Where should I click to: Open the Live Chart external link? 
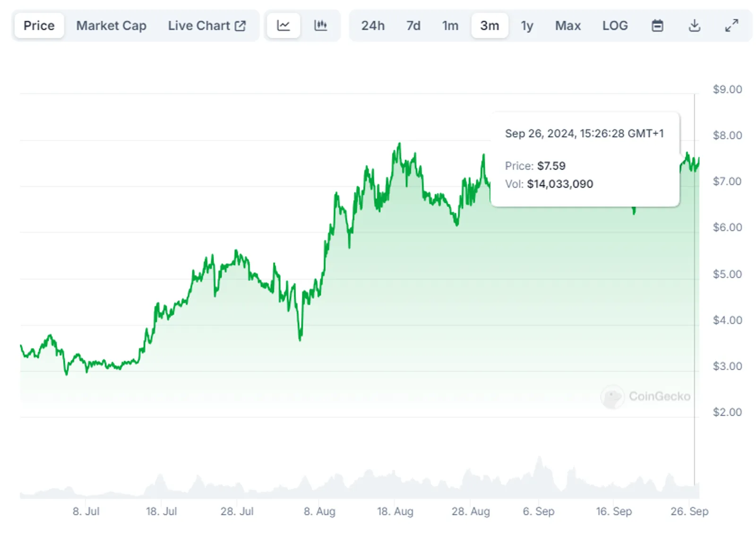pyautogui.click(x=206, y=26)
